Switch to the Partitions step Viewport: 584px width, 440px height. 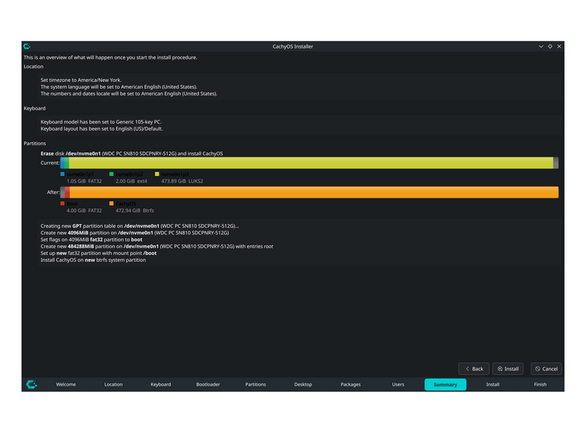(256, 384)
